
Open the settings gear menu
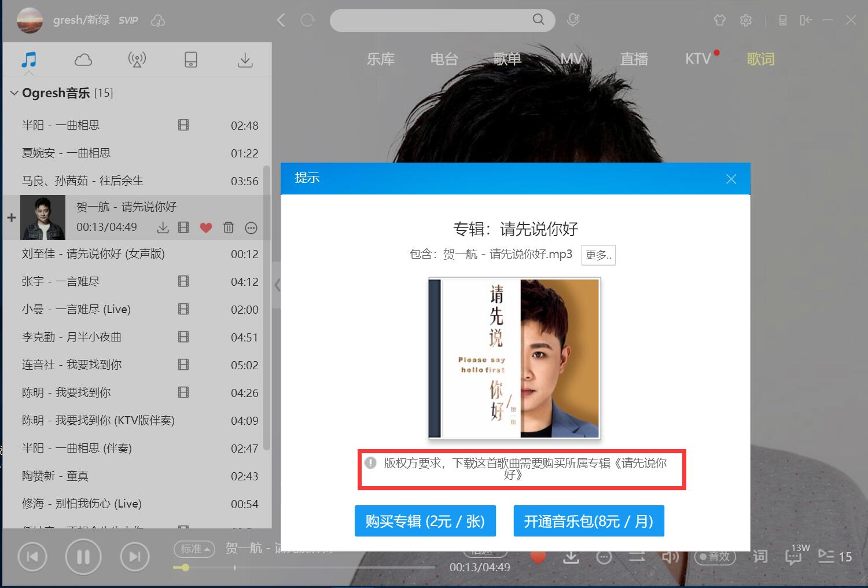[x=746, y=20]
